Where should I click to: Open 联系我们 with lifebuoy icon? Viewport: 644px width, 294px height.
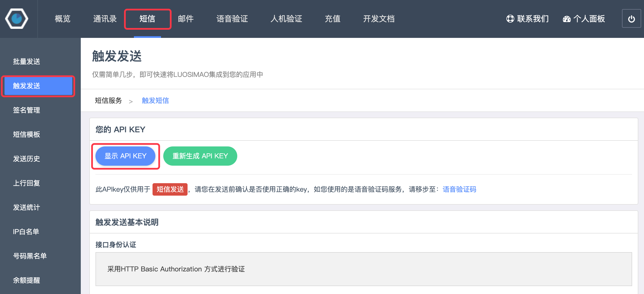pyautogui.click(x=527, y=19)
